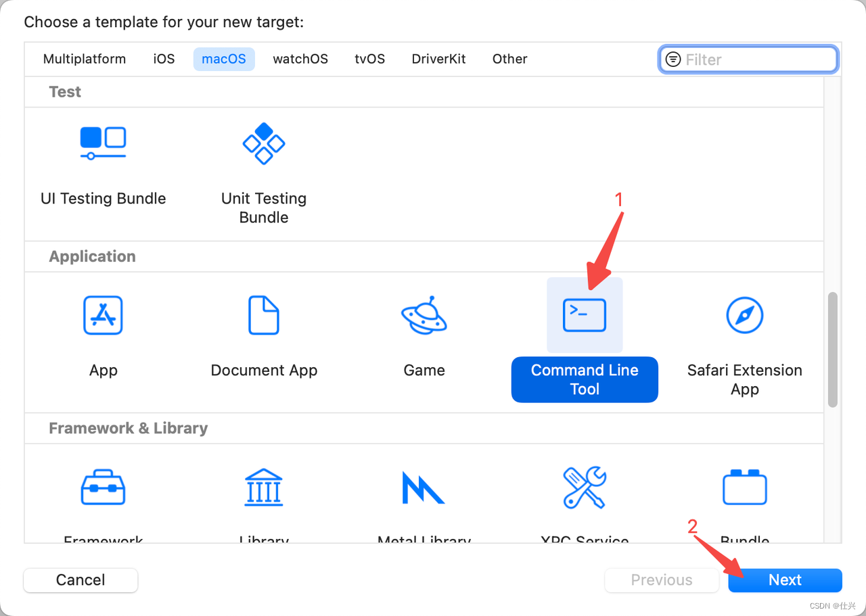Pick the Game template icon
The image size is (866, 616).
[x=424, y=315]
